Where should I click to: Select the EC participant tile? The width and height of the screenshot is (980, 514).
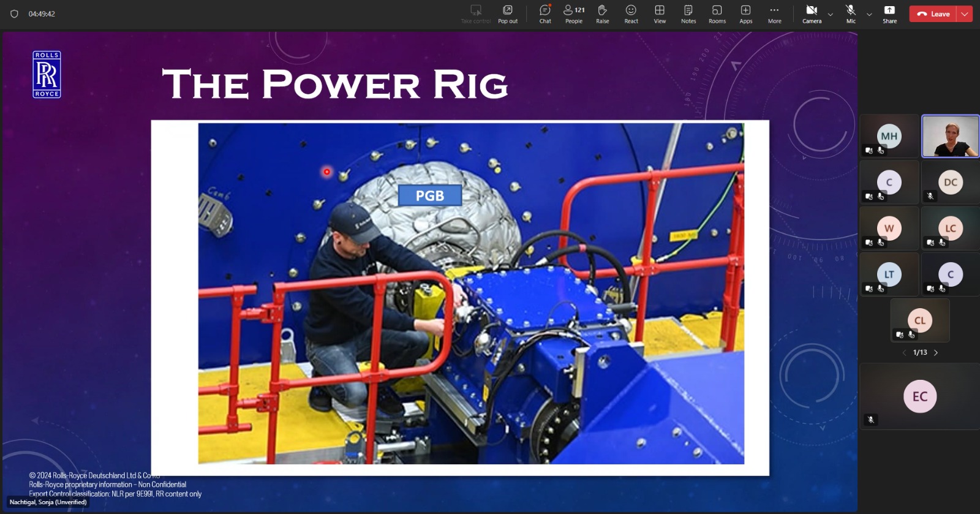point(920,396)
